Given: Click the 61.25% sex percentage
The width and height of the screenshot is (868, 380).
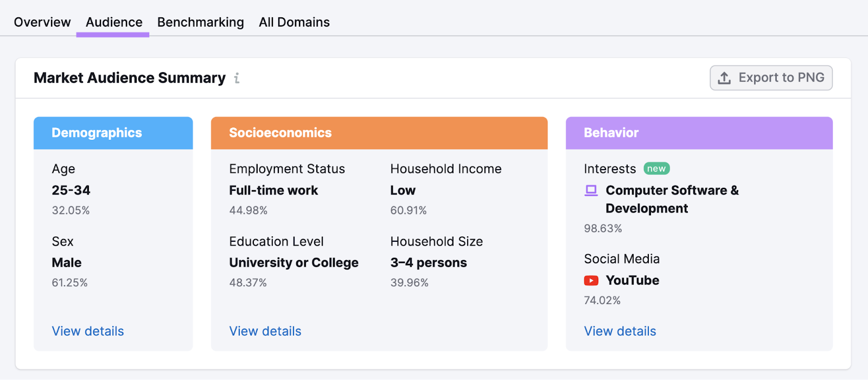Looking at the screenshot, I should (70, 282).
